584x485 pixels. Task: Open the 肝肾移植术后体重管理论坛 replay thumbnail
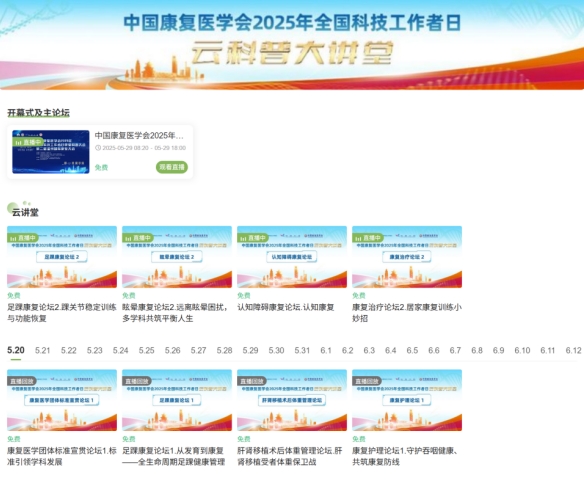[x=292, y=400]
